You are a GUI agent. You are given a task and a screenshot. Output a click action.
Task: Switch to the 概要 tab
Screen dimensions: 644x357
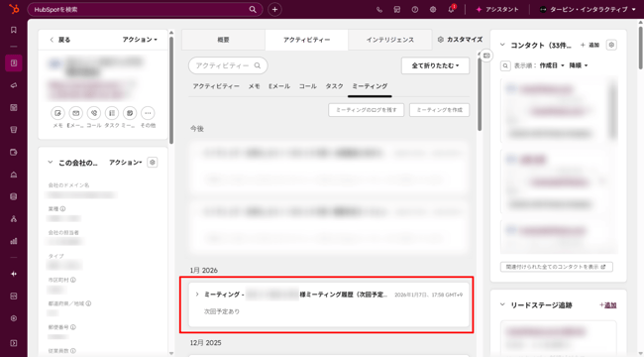click(224, 40)
